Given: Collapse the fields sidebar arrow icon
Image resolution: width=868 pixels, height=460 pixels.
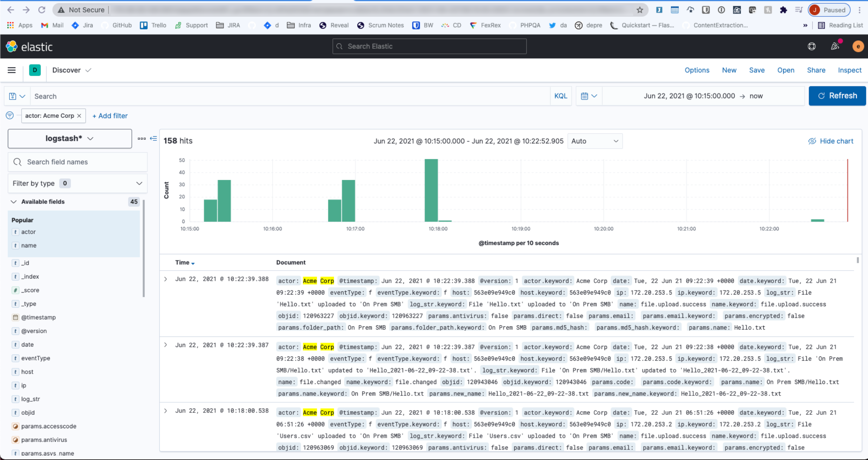Looking at the screenshot, I should coord(153,138).
